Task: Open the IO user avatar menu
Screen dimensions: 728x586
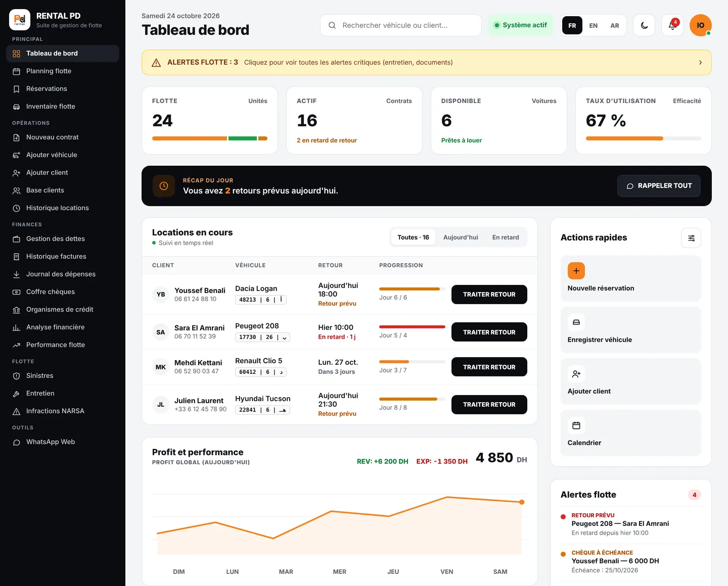Action: (x=701, y=25)
